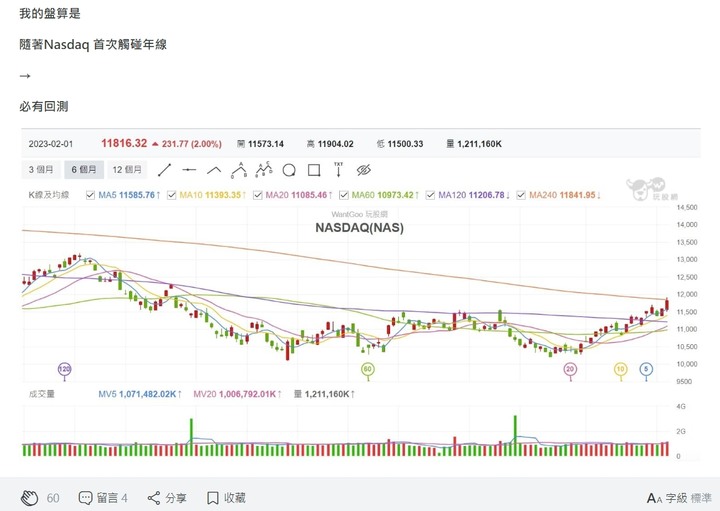Click the MV20 1,006,792.01K volume label
Viewport: 720px width, 511px height.
pyautogui.click(x=237, y=394)
